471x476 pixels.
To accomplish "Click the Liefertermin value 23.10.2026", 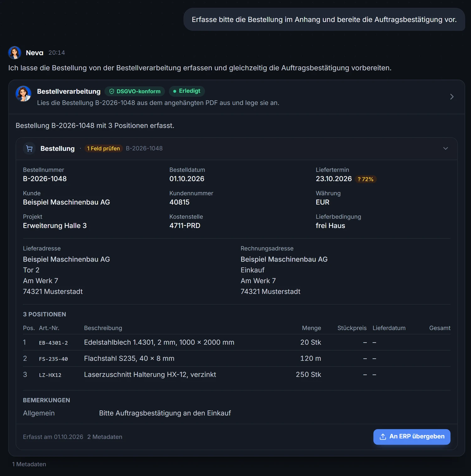I will (x=334, y=179).
